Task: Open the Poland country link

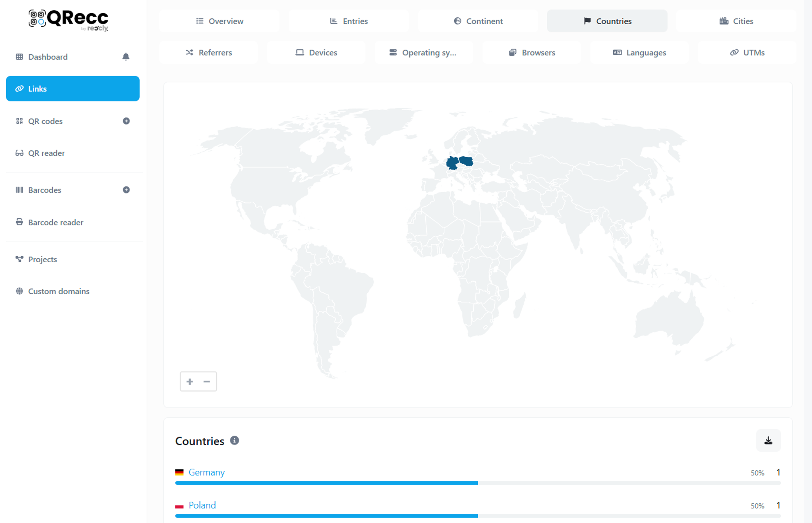Action: pyautogui.click(x=202, y=505)
